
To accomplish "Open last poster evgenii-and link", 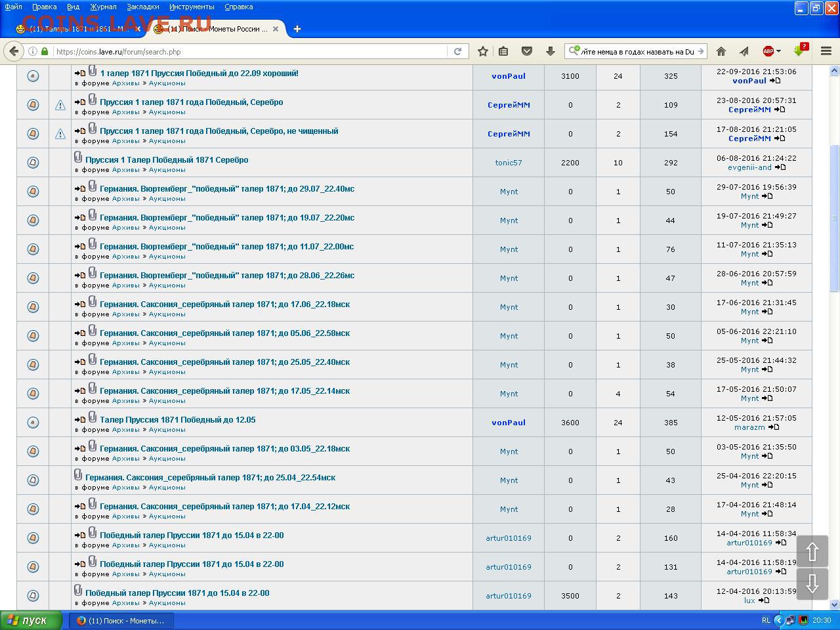I will pos(749,167).
